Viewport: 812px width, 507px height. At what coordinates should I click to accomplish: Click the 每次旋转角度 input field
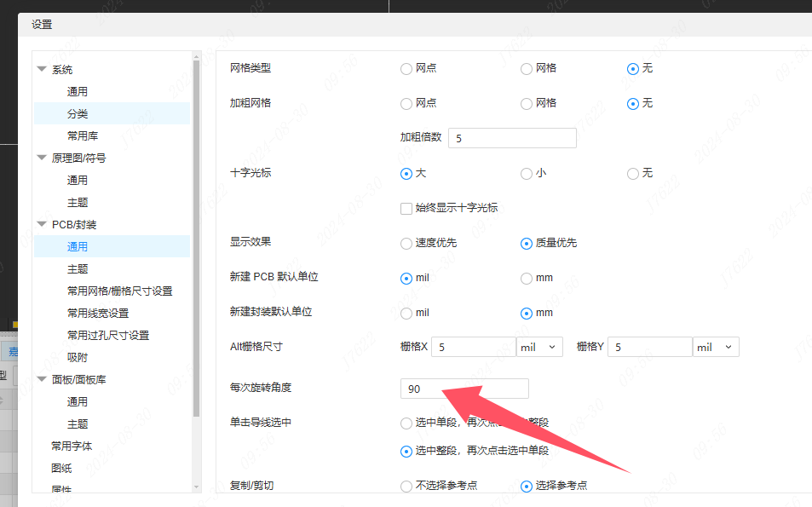pos(464,389)
